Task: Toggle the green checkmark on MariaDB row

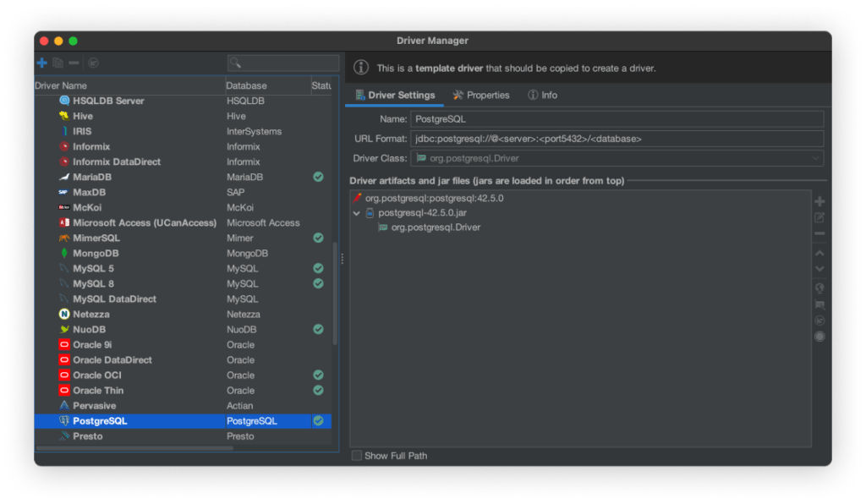Action: point(317,177)
